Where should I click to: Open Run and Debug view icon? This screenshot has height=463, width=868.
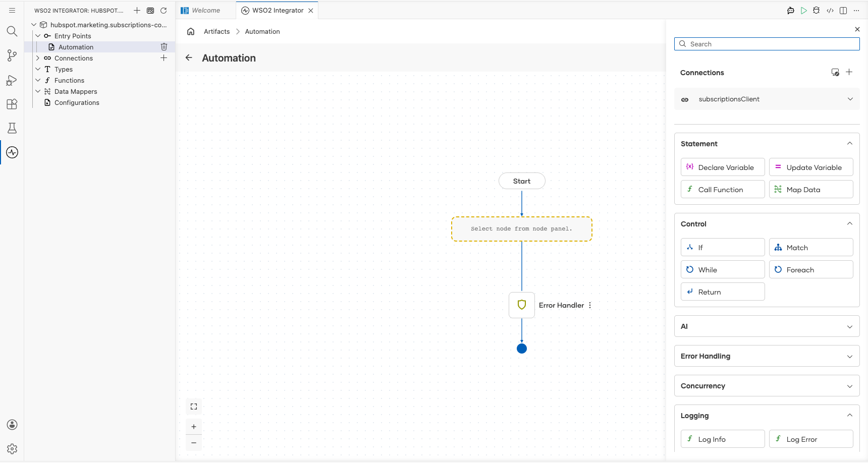(x=12, y=80)
